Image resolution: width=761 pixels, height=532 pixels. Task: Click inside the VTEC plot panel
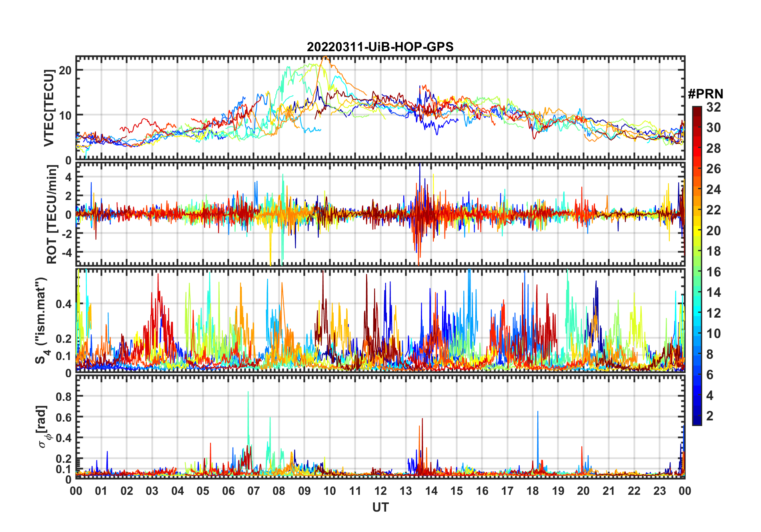(x=380, y=108)
